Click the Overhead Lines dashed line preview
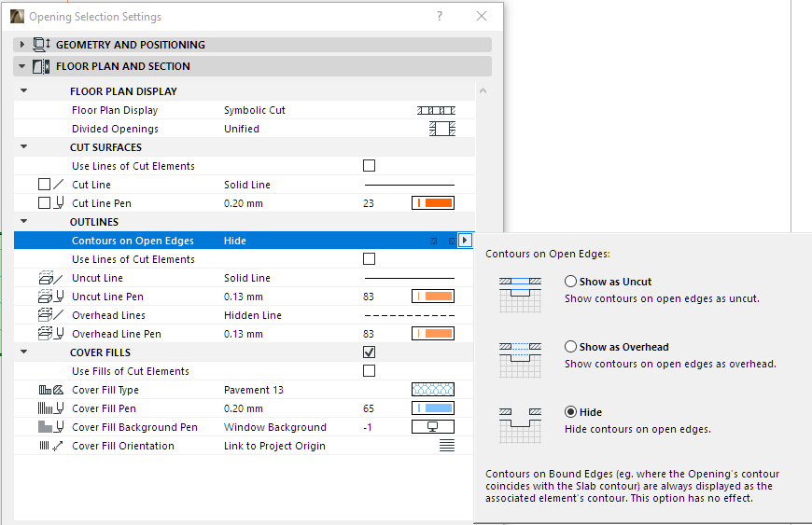812x525 pixels. click(410, 315)
